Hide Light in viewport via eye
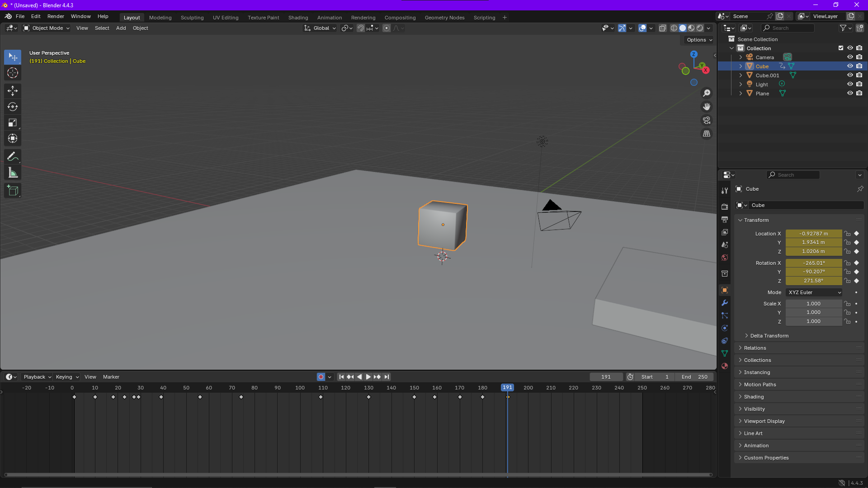Viewport: 868px width, 488px height. click(850, 84)
